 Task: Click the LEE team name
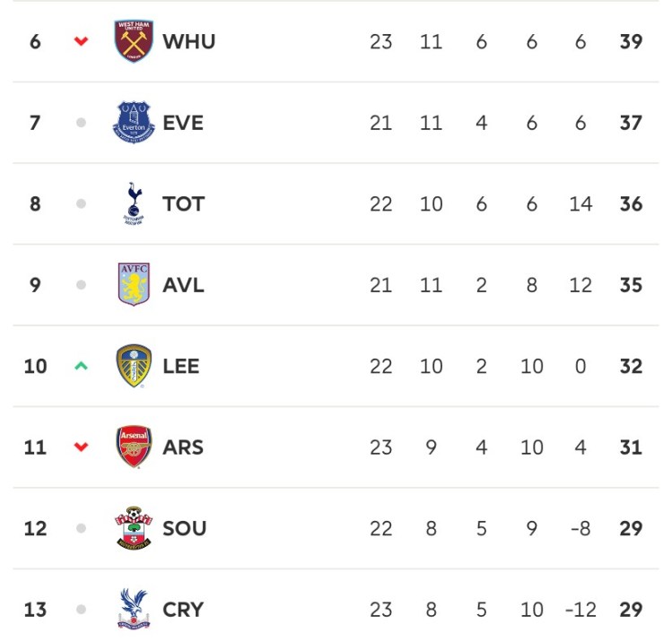coord(181,366)
